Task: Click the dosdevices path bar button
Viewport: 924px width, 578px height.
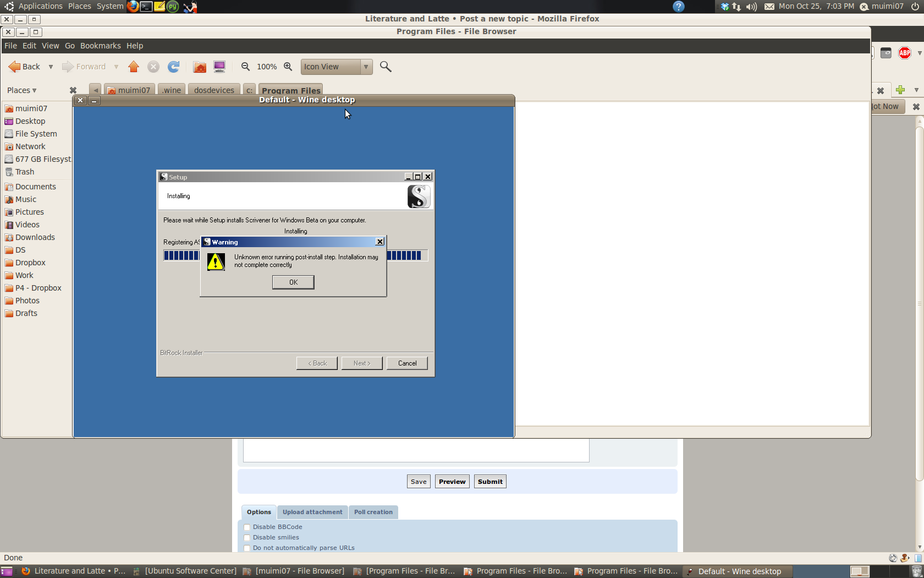Action: coord(214,90)
